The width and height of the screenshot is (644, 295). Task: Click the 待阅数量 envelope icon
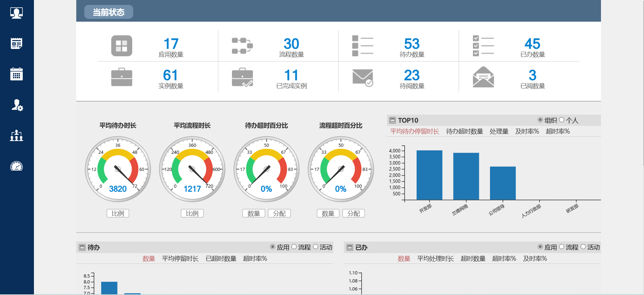[363, 78]
